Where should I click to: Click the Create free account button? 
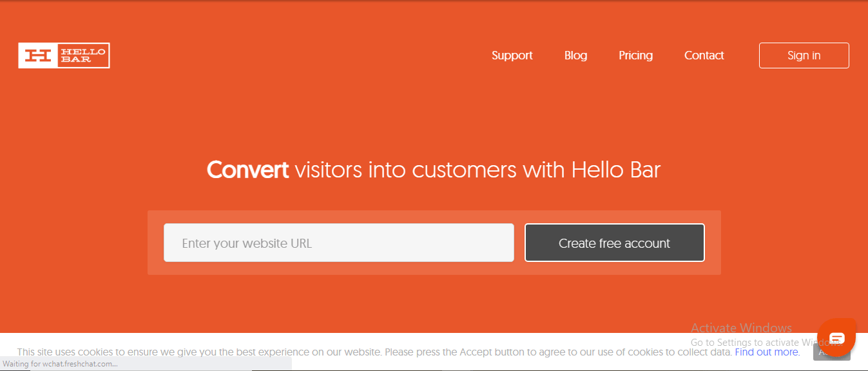[x=614, y=243]
